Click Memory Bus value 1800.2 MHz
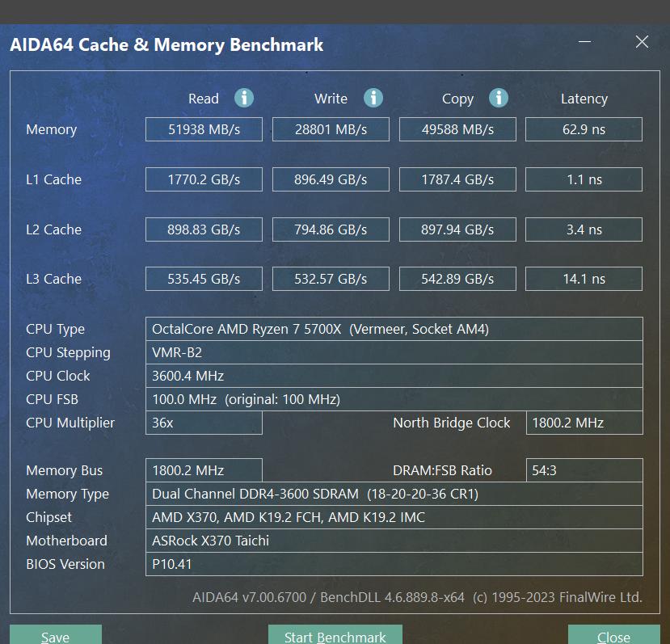Viewport: 670px width, 644px height. pyautogui.click(x=204, y=470)
